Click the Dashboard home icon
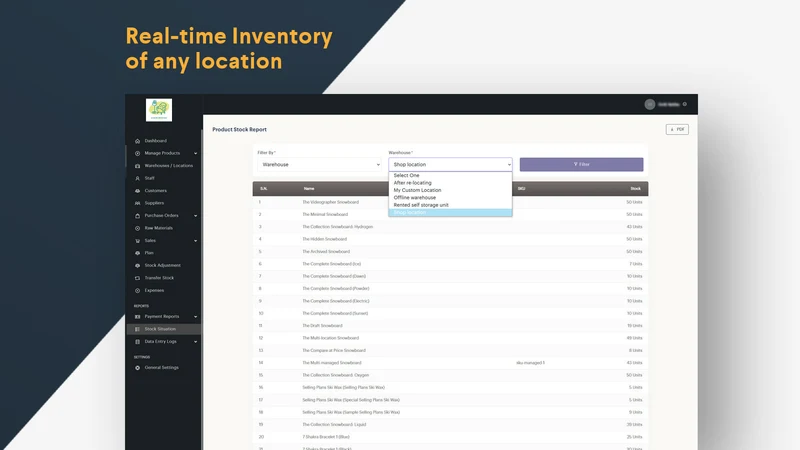Viewport: 800px width, 450px height. pos(137,141)
